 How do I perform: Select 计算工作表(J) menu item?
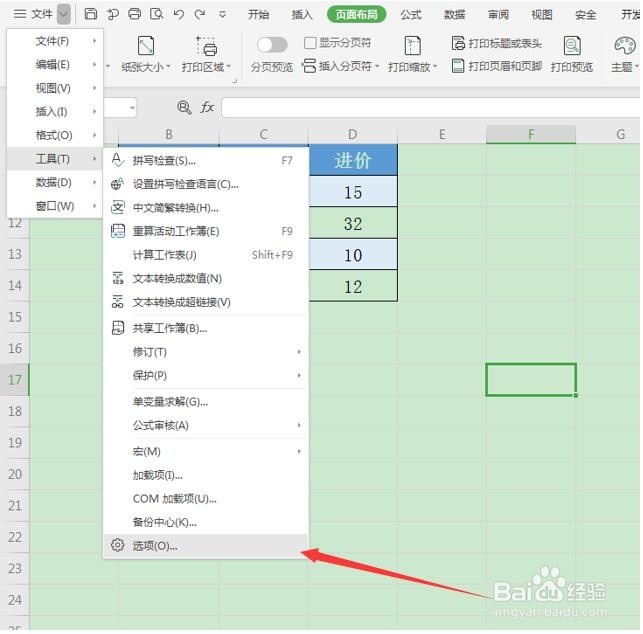[x=206, y=255]
